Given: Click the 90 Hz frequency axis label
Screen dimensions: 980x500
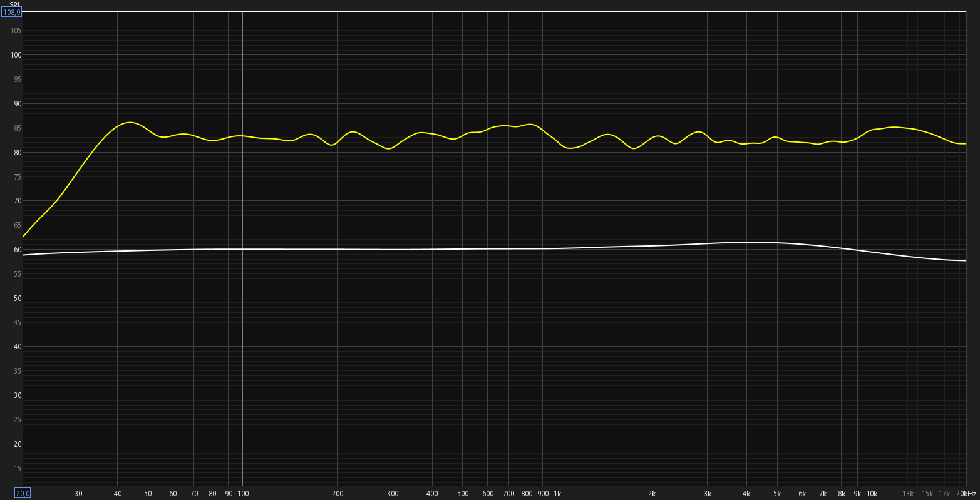Looking at the screenshot, I should pyautogui.click(x=229, y=494).
